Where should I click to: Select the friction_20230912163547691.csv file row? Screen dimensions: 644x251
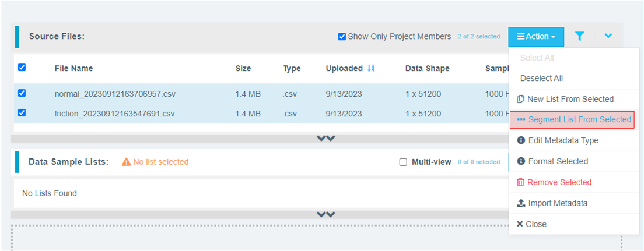tap(114, 114)
